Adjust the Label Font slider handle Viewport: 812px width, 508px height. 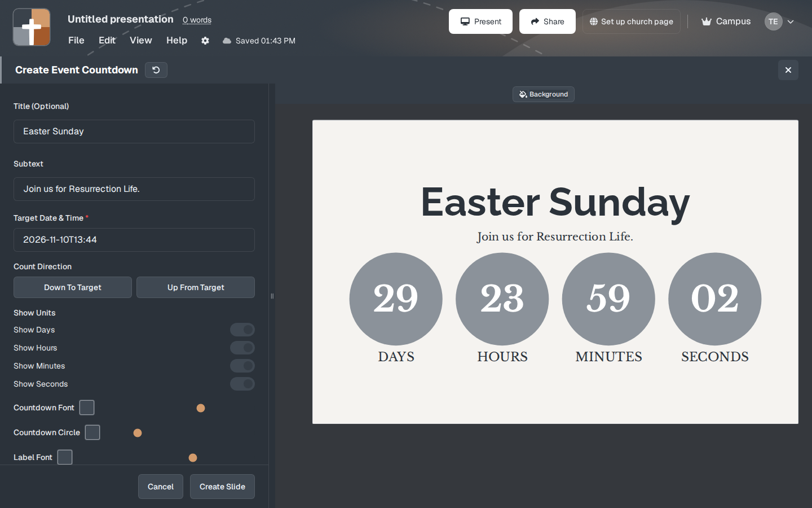point(193,458)
